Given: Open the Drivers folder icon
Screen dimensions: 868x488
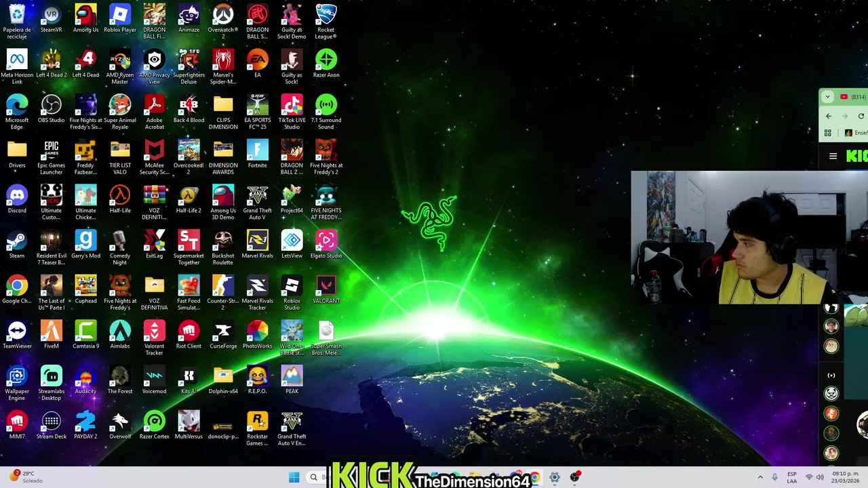Looking at the screenshot, I should tap(17, 154).
